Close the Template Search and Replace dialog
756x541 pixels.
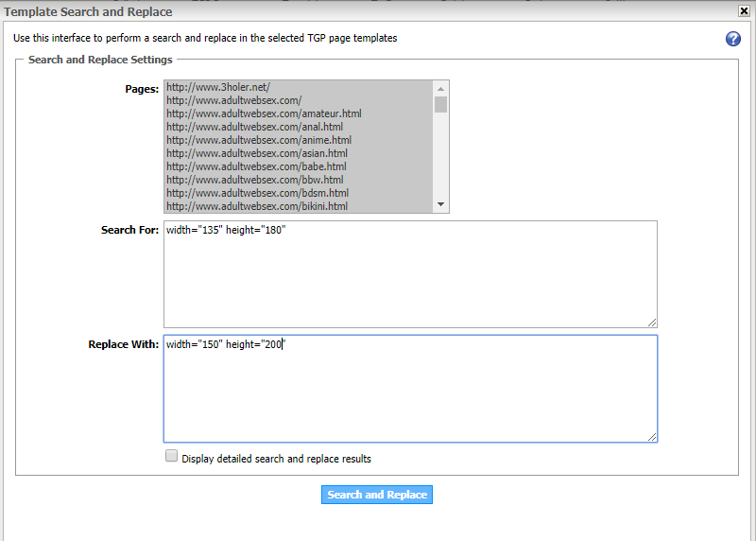[x=745, y=11]
